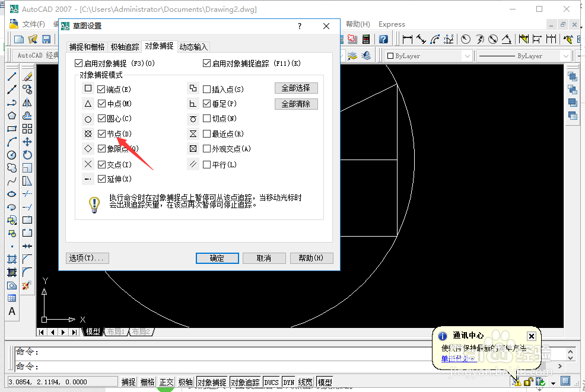Uncheck the 圆心(C) snap mode
Image resolution: width=585 pixels, height=392 pixels.
coord(101,119)
